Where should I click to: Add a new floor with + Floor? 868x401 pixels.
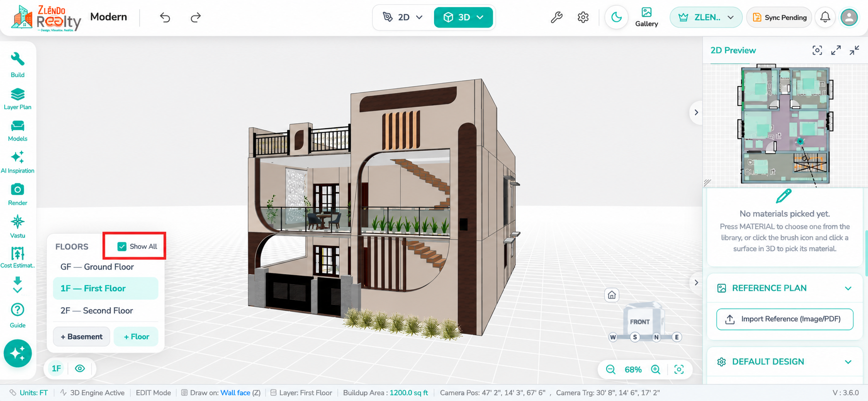[x=136, y=337]
